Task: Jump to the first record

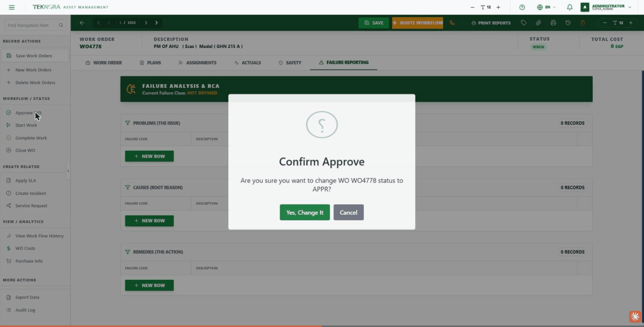Action: pos(99,23)
